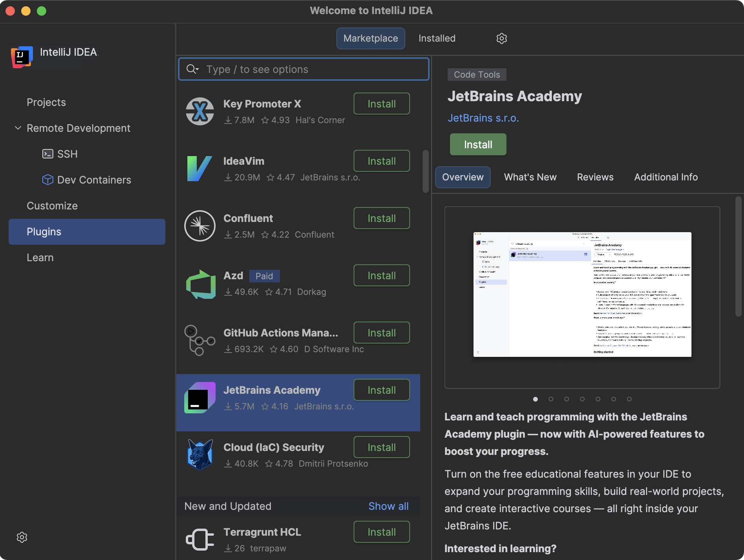The width and height of the screenshot is (744, 560).
Task: Select Plugins in the sidebar
Action: (x=87, y=232)
